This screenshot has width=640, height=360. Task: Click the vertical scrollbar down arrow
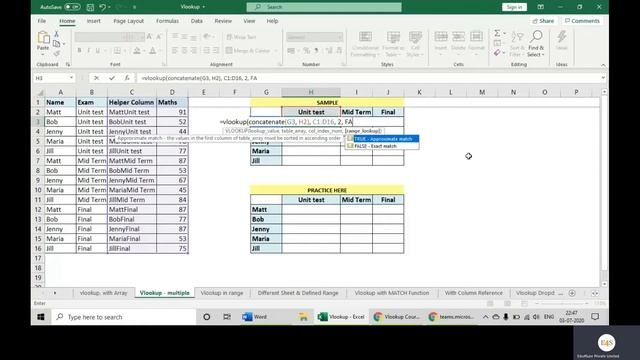[604, 284]
